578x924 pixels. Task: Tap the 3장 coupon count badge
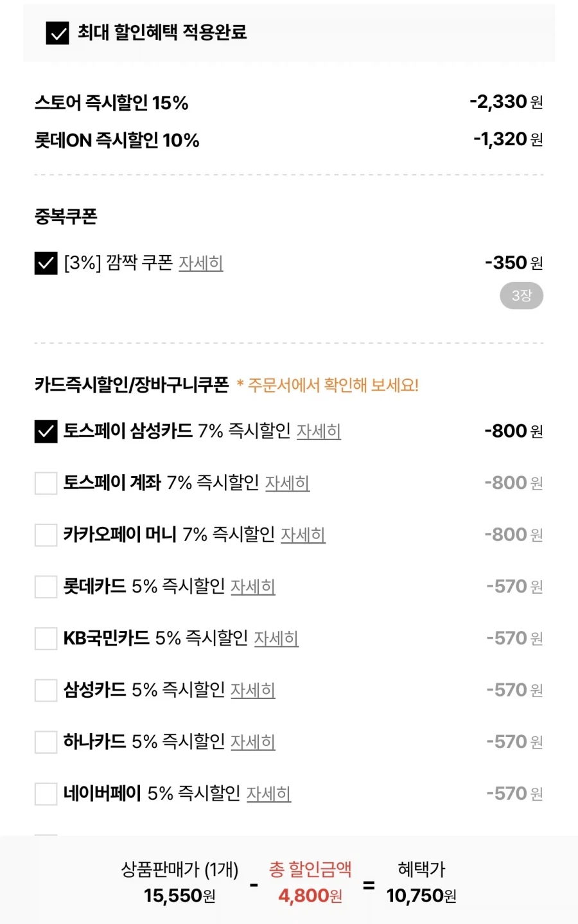pos(521,296)
